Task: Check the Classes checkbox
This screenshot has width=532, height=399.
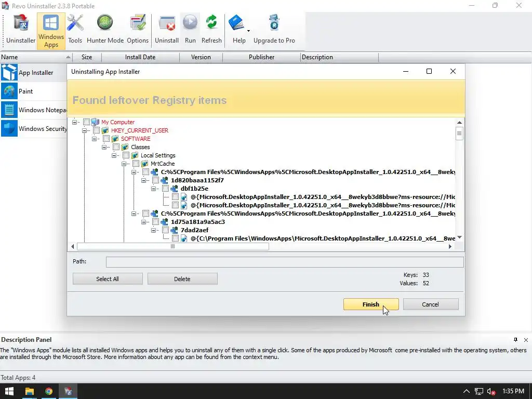Action: pyautogui.click(x=116, y=147)
